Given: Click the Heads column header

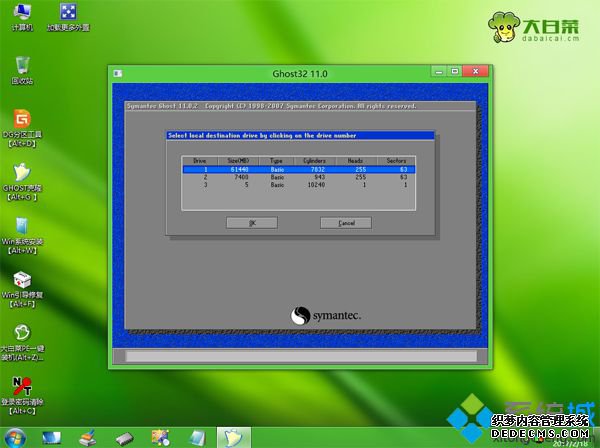Looking at the screenshot, I should tap(356, 161).
